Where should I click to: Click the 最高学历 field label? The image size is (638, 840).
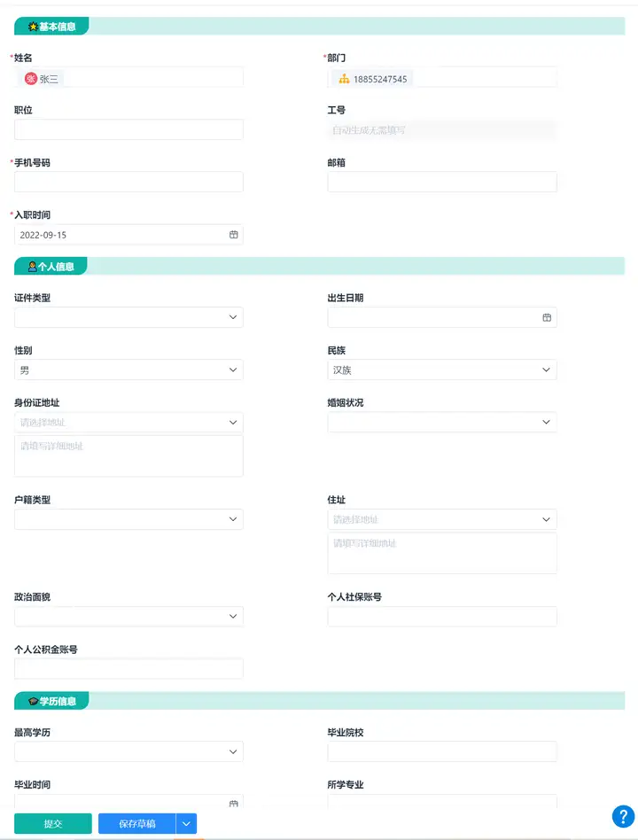[32, 732]
